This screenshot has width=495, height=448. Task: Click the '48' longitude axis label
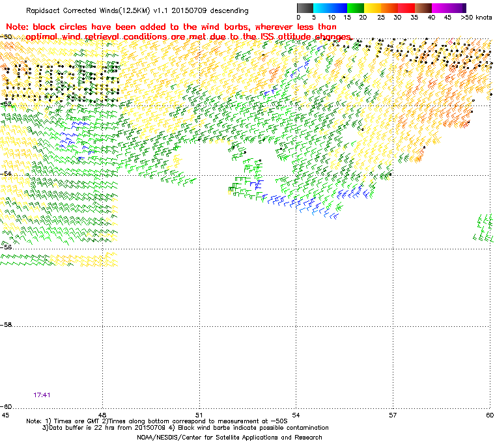click(102, 415)
